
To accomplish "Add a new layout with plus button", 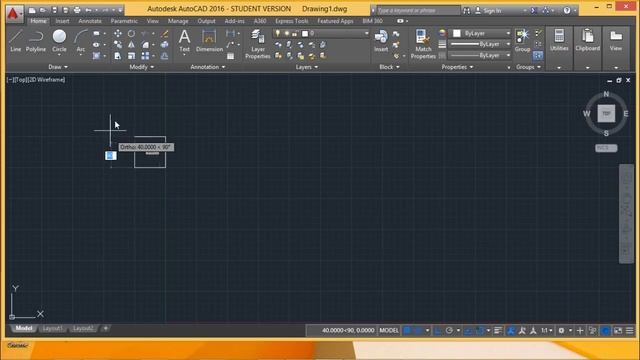I will [105, 328].
